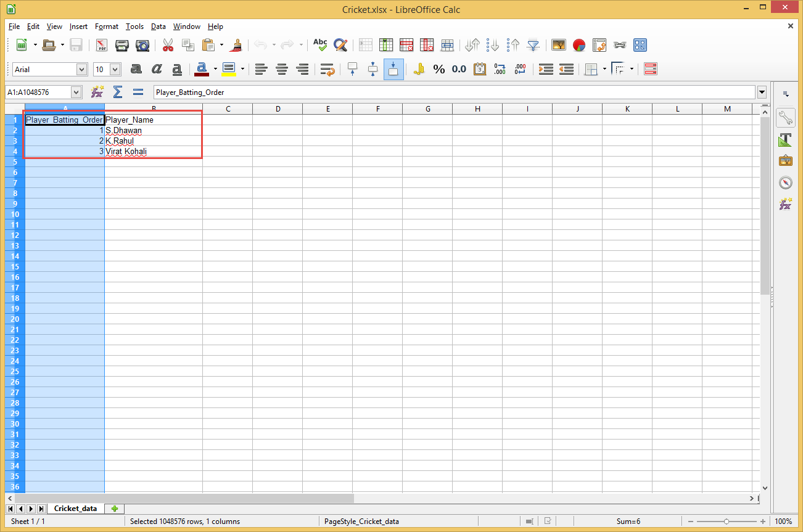
Task: Click the Paste clipboard icon
Action: coord(208,45)
